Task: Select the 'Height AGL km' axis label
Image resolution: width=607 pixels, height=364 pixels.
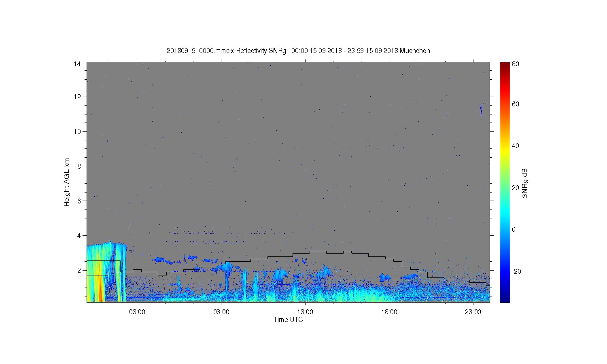Action: click(67, 182)
